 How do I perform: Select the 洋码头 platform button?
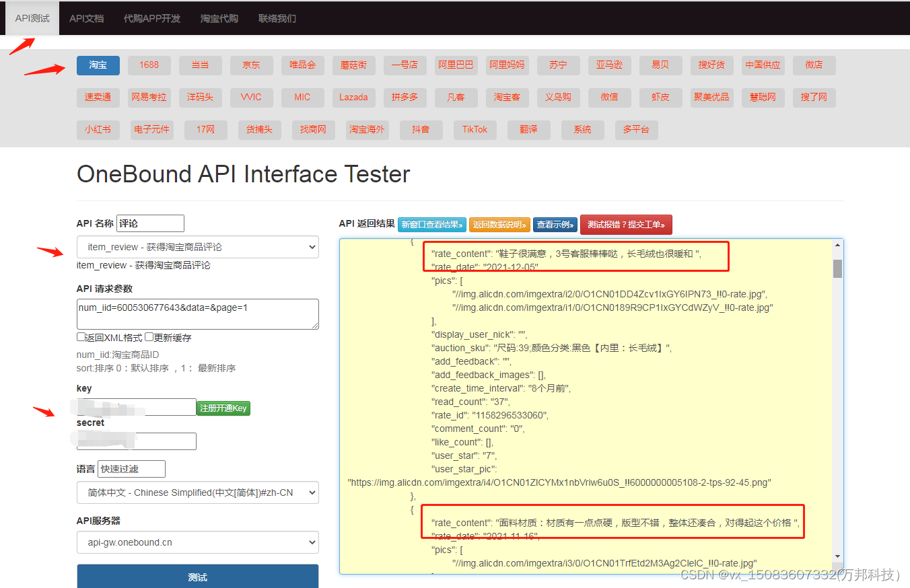[201, 98]
